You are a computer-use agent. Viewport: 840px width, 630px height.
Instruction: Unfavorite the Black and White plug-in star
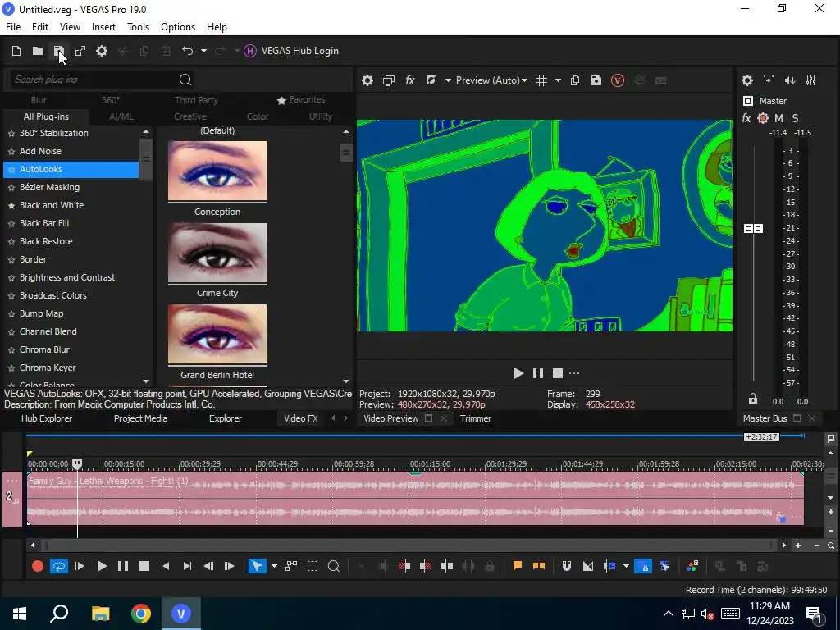coord(11,206)
